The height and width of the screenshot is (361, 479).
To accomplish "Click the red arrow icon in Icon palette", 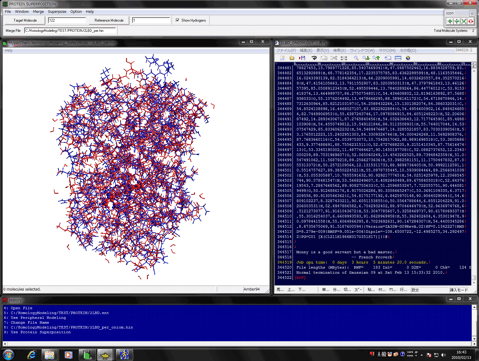I will [x=471, y=21].
